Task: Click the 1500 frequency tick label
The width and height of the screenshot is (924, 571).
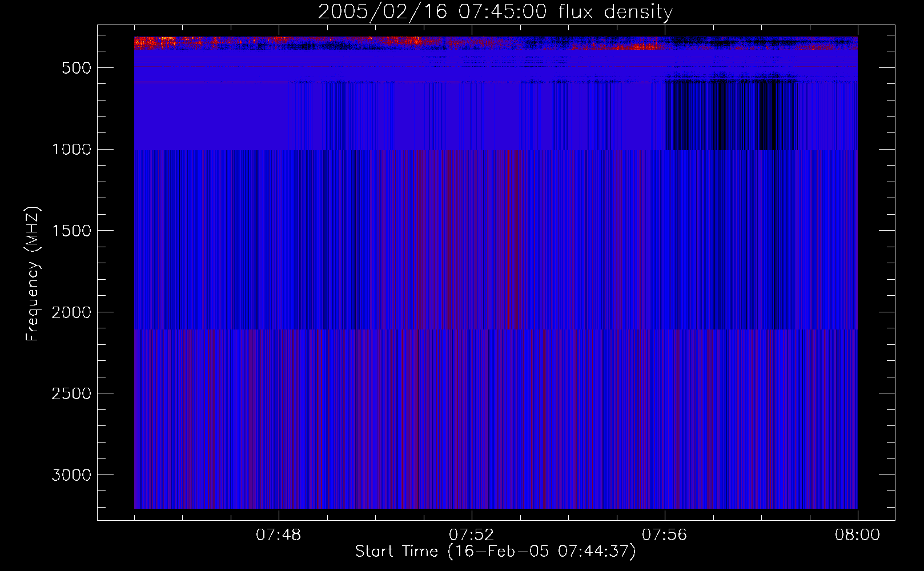Action: coord(71,231)
